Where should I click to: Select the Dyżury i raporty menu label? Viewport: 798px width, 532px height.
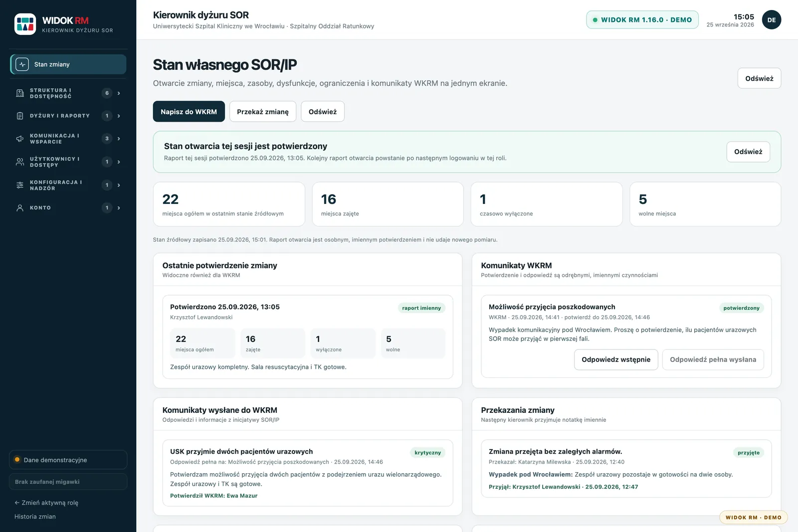(60, 116)
